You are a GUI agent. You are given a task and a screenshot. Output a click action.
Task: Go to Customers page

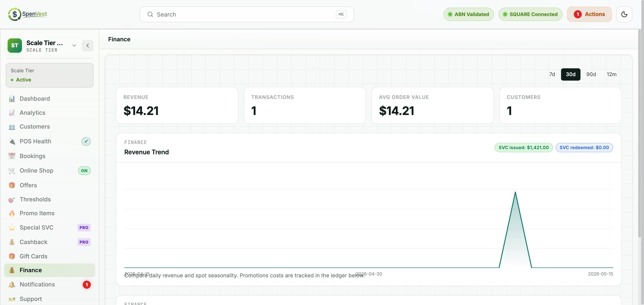click(49, 127)
